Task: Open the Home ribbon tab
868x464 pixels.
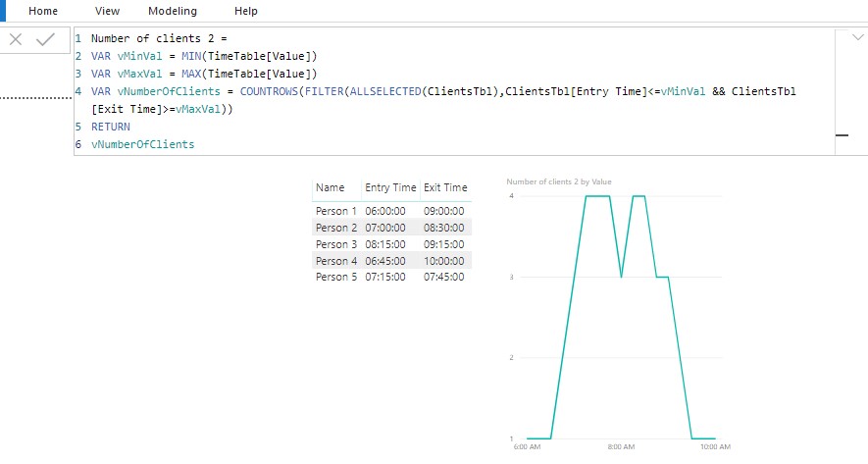Action: pos(42,11)
